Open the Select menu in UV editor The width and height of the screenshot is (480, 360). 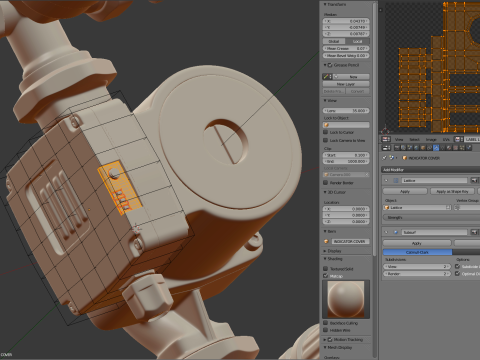click(414, 139)
